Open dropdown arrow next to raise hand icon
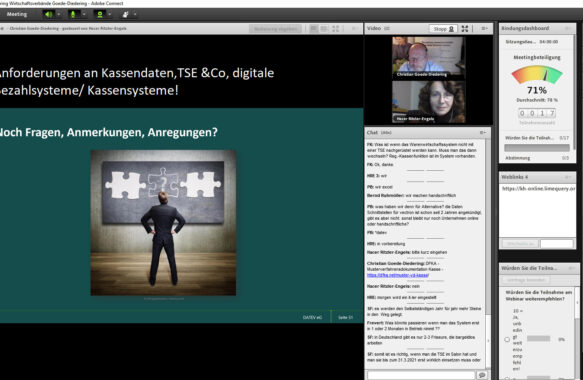Viewport: 583px width, 380px height. coord(135,14)
